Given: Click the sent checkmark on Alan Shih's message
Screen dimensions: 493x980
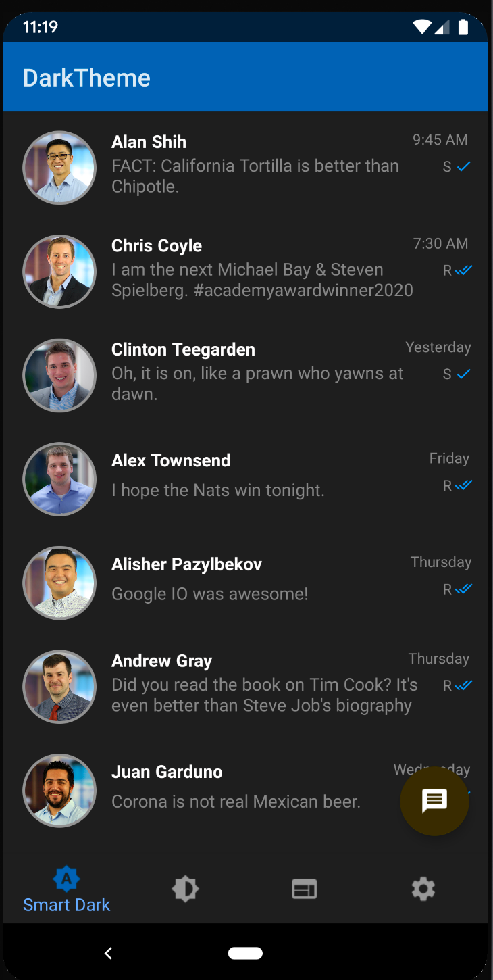Looking at the screenshot, I should click(x=463, y=166).
